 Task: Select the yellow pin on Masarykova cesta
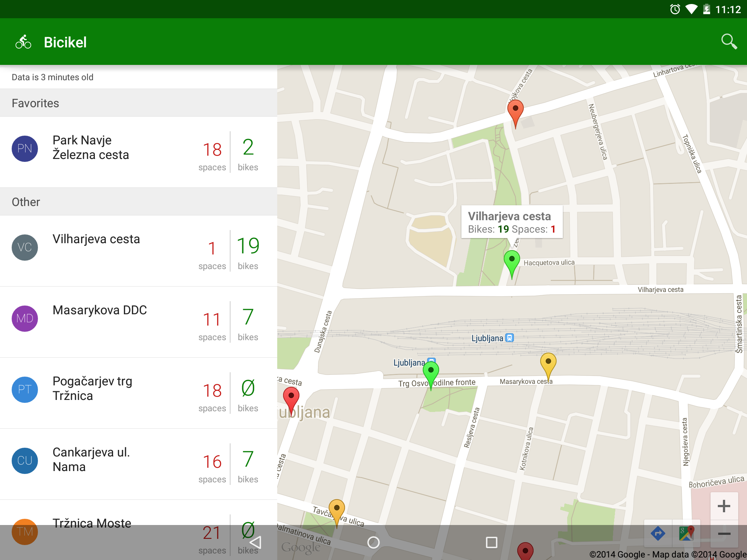(x=548, y=363)
